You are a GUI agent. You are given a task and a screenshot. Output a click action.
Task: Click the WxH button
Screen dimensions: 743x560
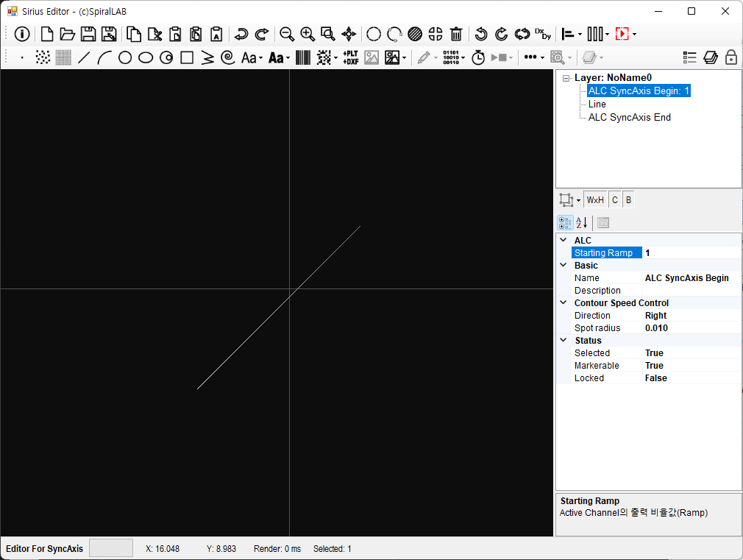tap(595, 200)
